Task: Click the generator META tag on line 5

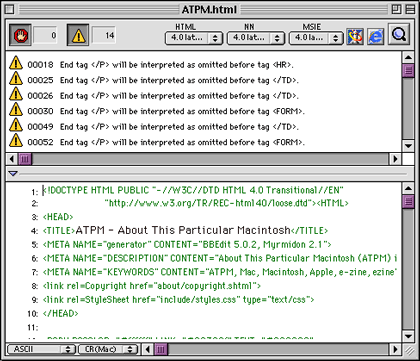Action: coord(187,244)
